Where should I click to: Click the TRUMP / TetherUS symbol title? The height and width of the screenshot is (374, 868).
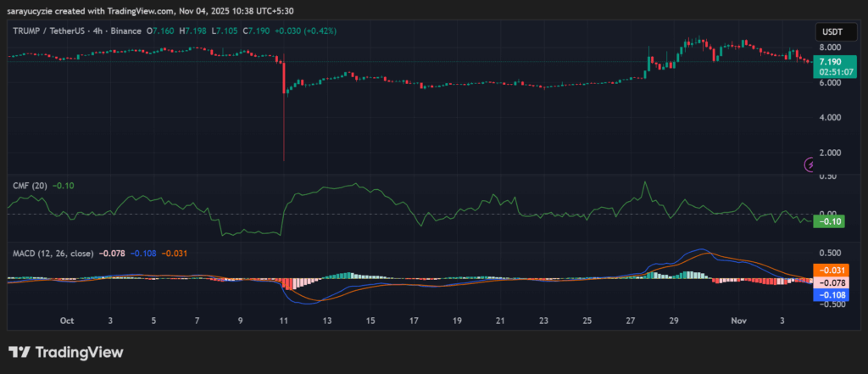coord(53,31)
